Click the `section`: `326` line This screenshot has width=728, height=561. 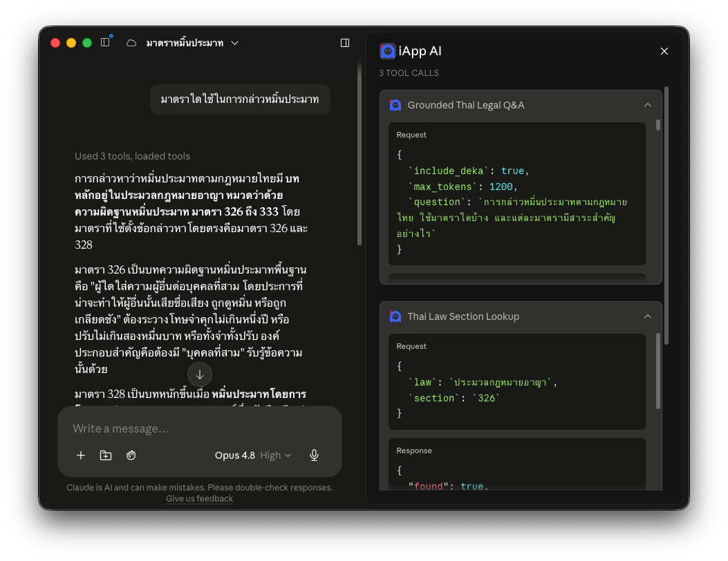(x=454, y=398)
